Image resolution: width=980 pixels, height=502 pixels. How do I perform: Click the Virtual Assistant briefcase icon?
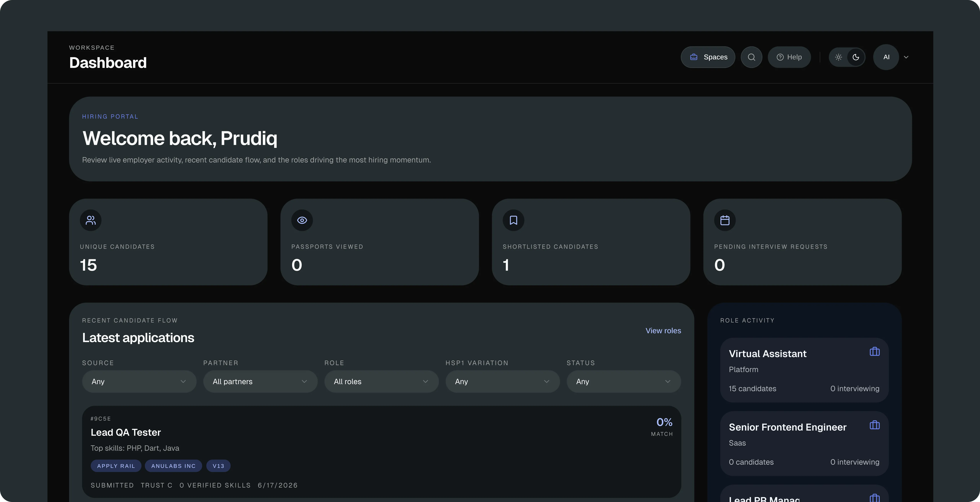click(x=875, y=352)
